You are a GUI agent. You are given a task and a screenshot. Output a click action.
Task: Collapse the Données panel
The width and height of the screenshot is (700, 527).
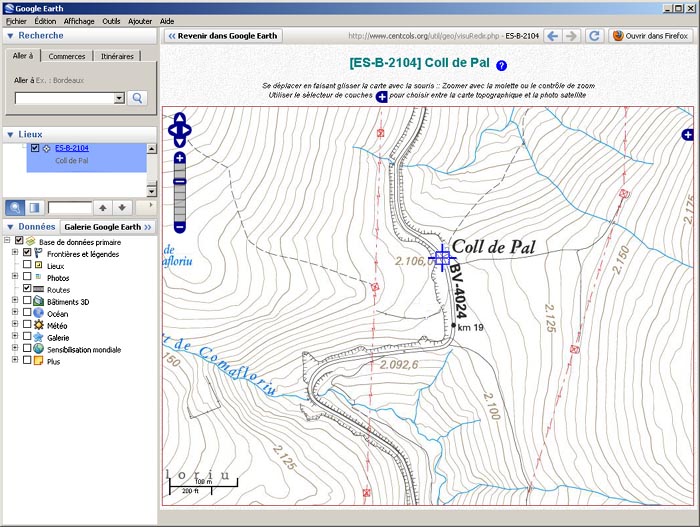coord(10,227)
